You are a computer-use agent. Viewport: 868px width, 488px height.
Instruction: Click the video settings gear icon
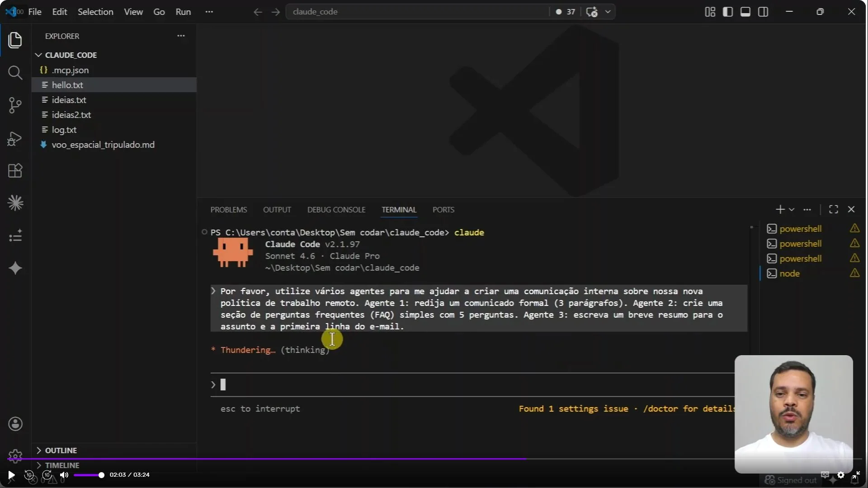(x=840, y=475)
